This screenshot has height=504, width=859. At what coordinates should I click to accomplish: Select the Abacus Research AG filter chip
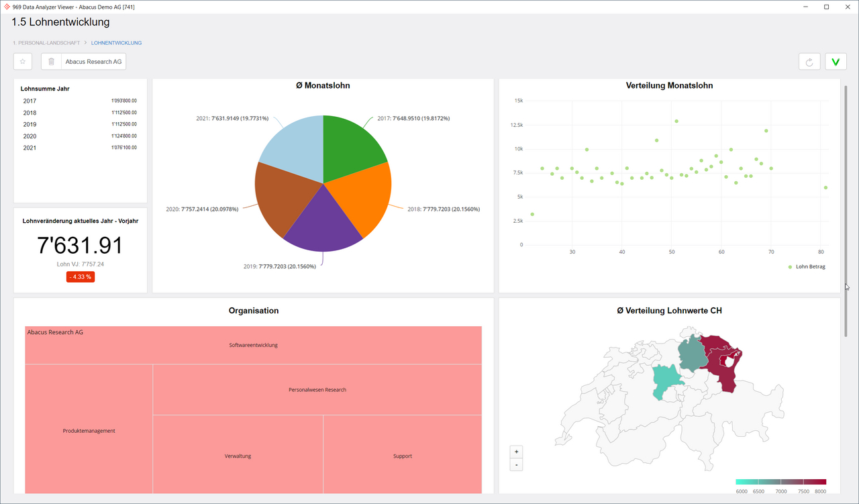93,62
